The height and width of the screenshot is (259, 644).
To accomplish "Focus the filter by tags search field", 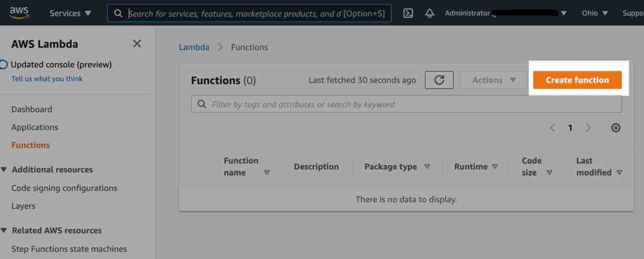I will pos(406,104).
